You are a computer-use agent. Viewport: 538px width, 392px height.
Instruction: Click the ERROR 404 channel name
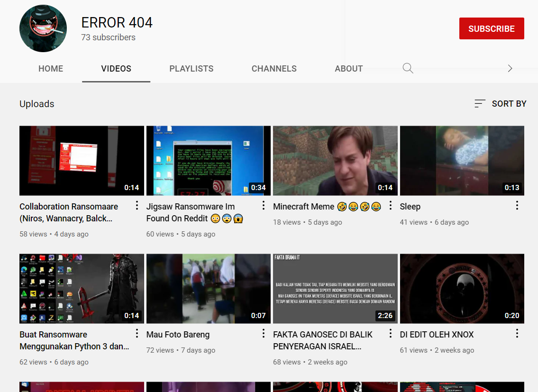[117, 23]
